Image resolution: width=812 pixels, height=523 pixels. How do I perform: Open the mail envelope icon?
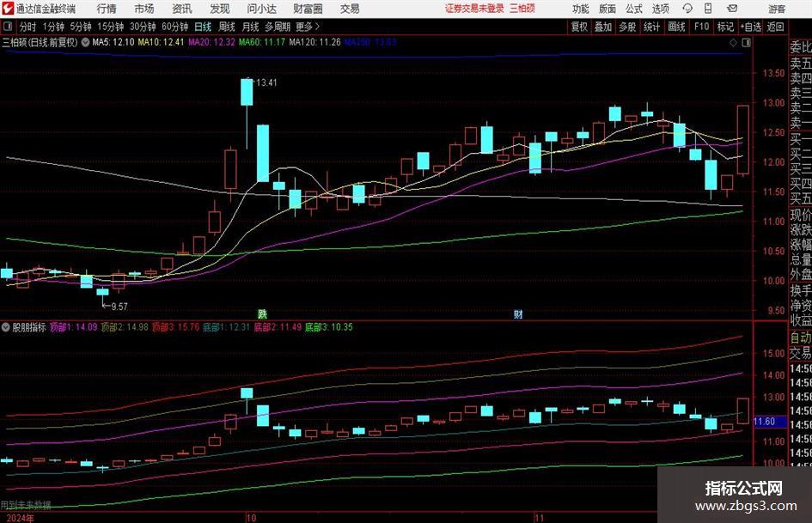coord(732,9)
